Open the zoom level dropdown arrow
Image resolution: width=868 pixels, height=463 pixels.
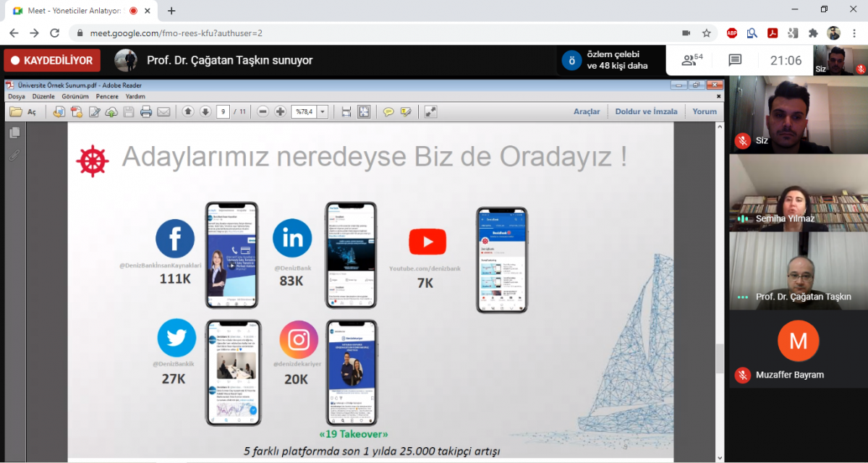[x=322, y=111]
